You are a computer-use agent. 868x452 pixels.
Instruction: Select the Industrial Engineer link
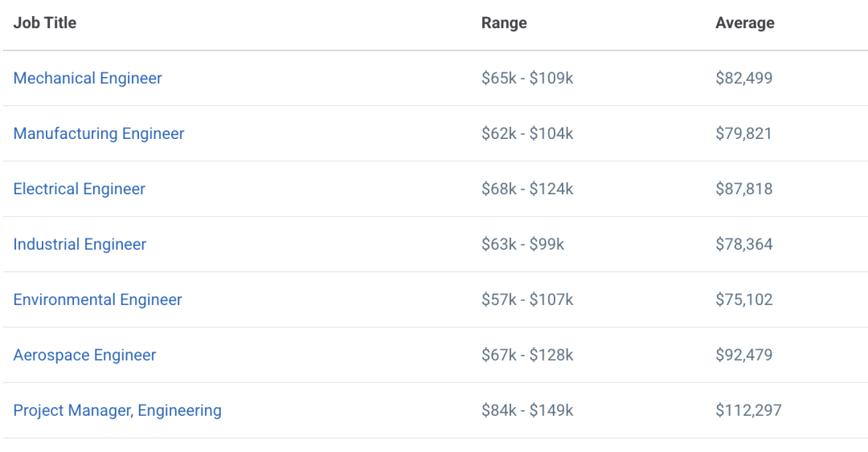[80, 244]
